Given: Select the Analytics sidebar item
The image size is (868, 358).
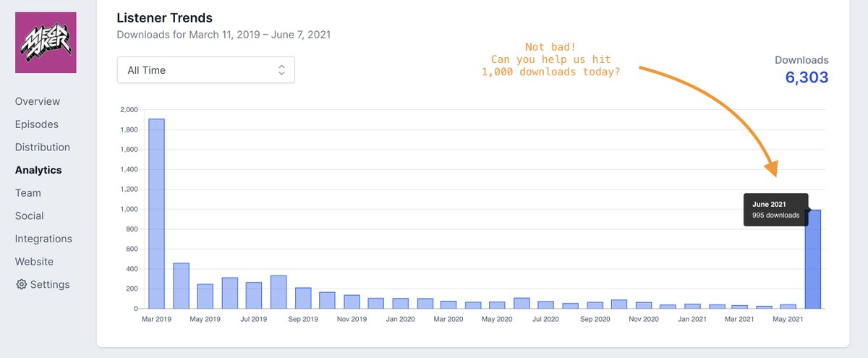Looking at the screenshot, I should pyautogui.click(x=38, y=170).
